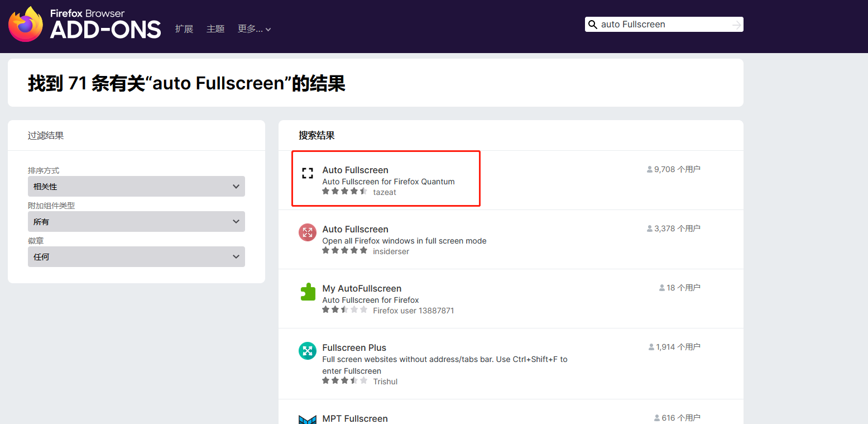Image resolution: width=868 pixels, height=424 pixels.
Task: Click the teal Fullscreen Plus icon
Action: pyautogui.click(x=308, y=351)
